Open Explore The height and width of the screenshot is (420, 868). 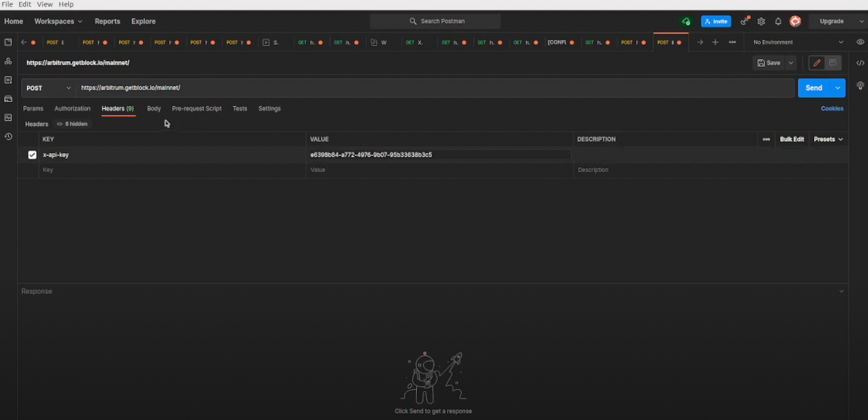point(143,21)
